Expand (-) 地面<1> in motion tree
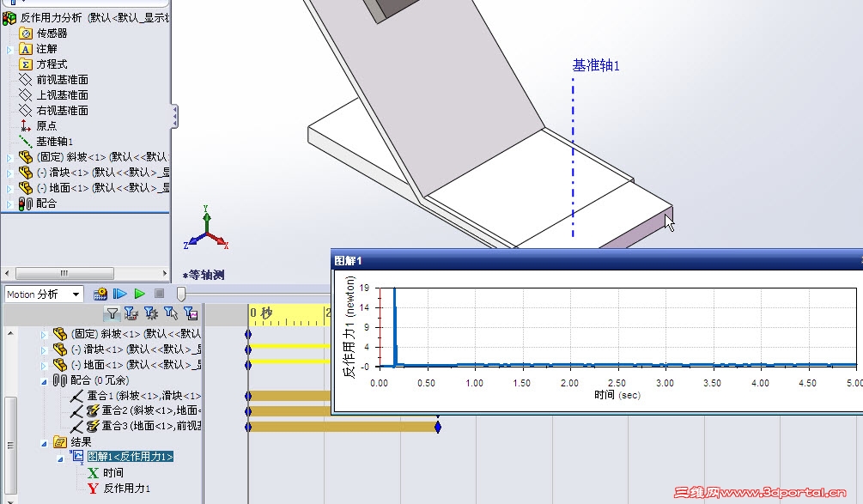The width and height of the screenshot is (863, 504). point(44,366)
